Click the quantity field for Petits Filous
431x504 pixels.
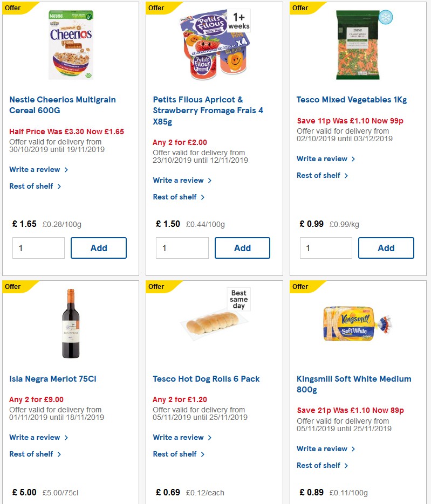[x=182, y=248]
